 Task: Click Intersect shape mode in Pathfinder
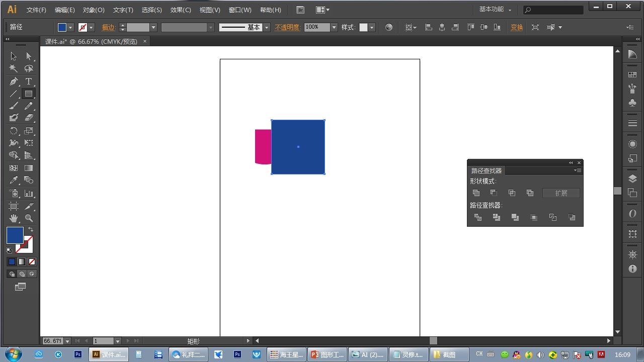[x=512, y=193]
